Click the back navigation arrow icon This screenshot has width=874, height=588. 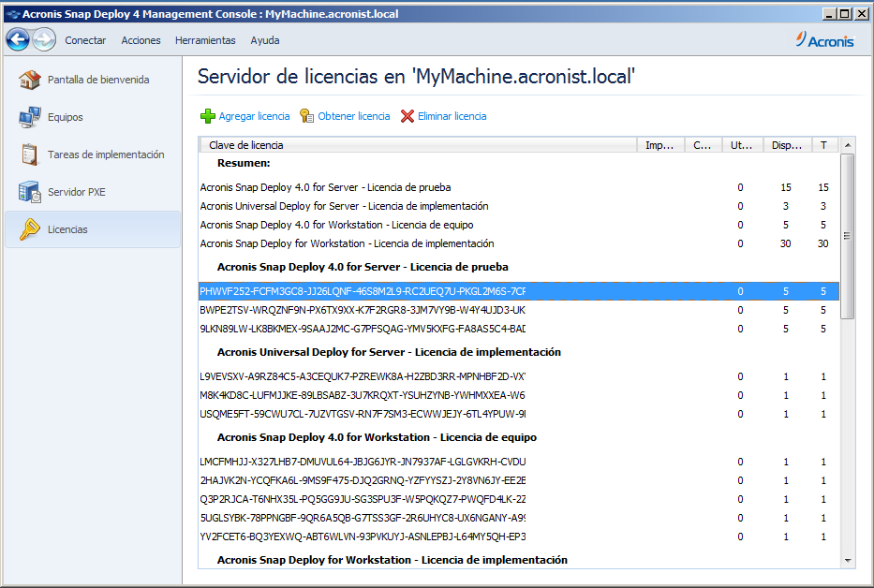pos(18,40)
